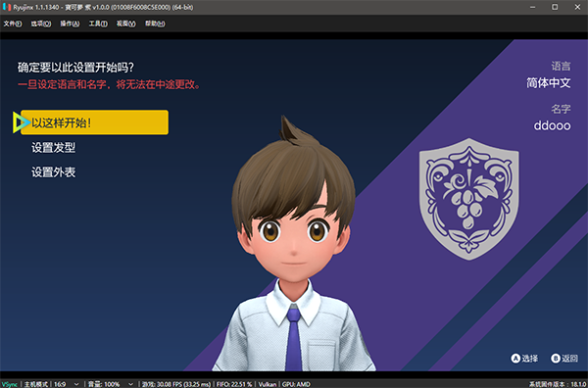Open the 文件 menu
The width and height of the screenshot is (588, 388).
(13, 24)
